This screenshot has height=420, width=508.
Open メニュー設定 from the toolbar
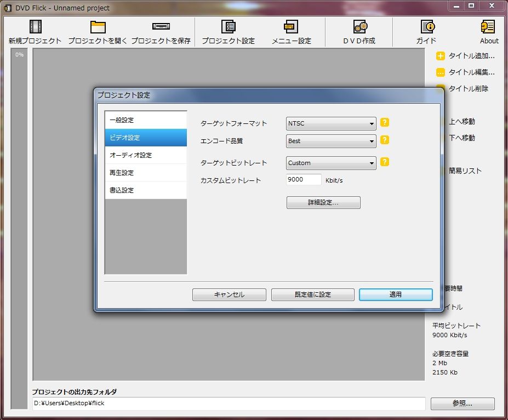coord(290,32)
